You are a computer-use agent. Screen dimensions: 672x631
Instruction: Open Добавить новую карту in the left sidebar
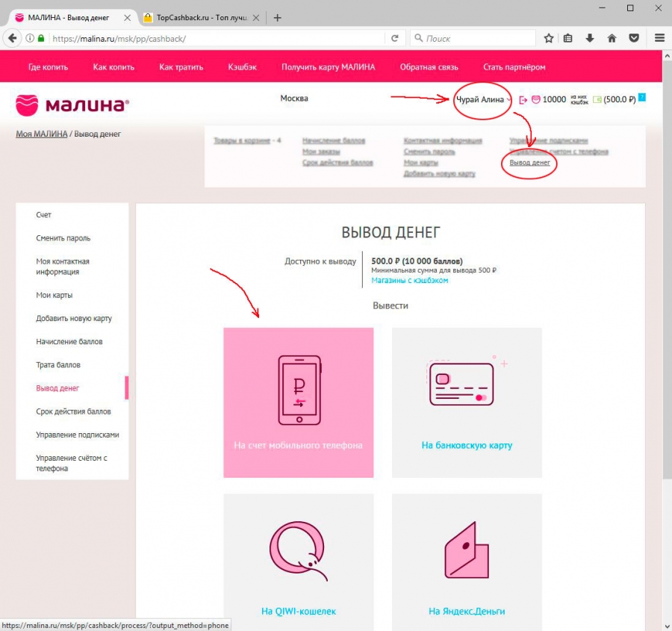coord(74,319)
